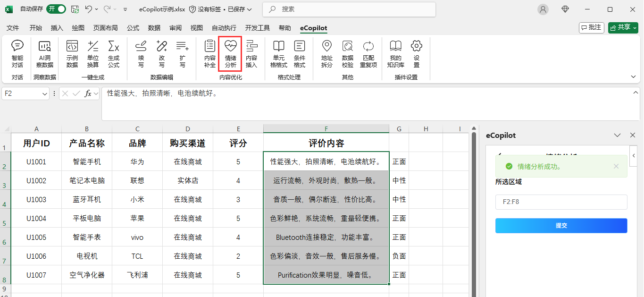Switch to the 数据 ribbon tab

154,28
